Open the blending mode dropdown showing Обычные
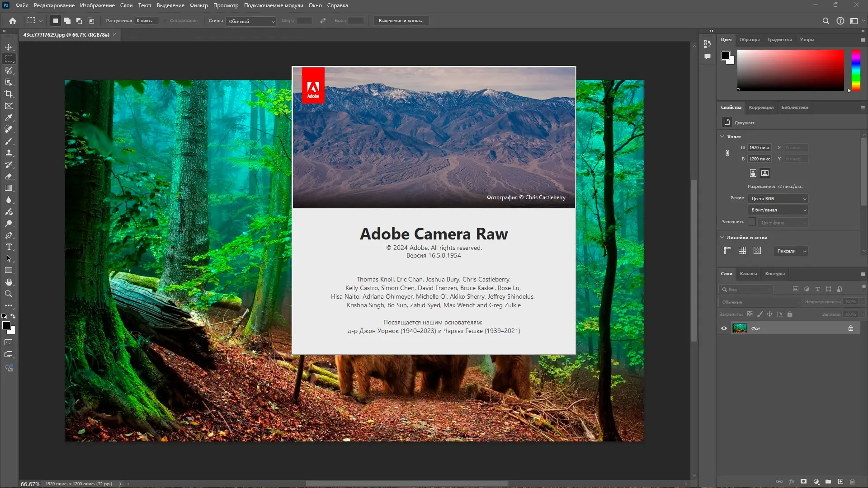 point(759,302)
